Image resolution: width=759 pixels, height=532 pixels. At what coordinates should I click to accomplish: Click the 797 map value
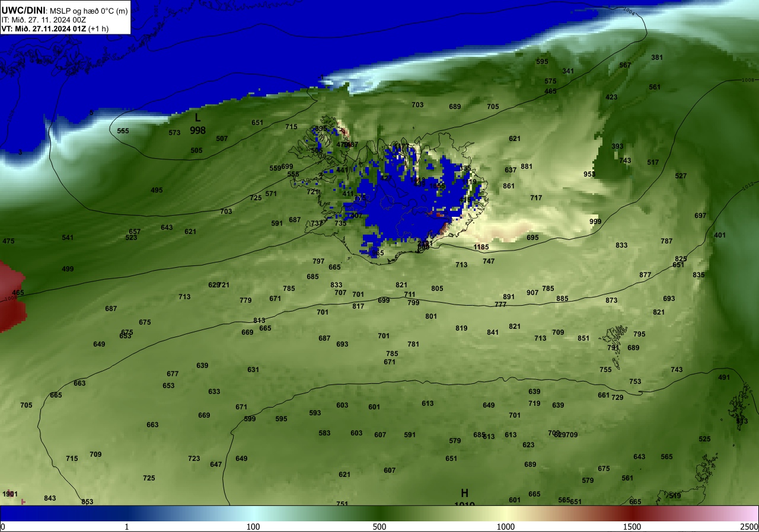[x=318, y=261]
